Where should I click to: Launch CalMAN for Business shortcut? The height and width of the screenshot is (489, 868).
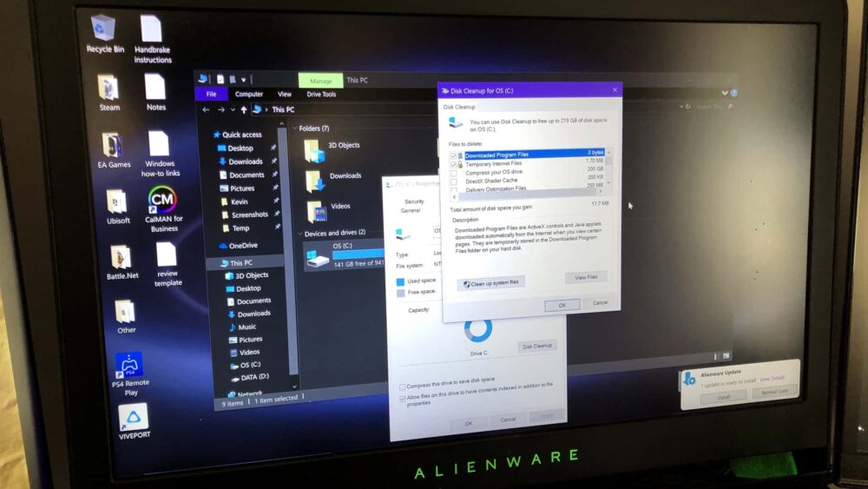[x=163, y=208]
